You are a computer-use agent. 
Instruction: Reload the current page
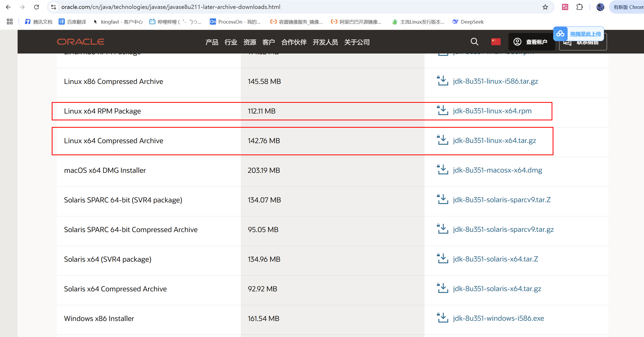(36, 7)
